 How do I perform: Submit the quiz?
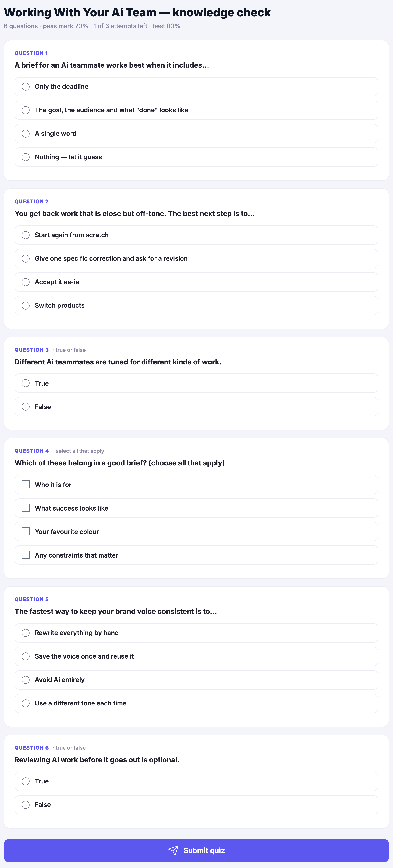[196, 850]
